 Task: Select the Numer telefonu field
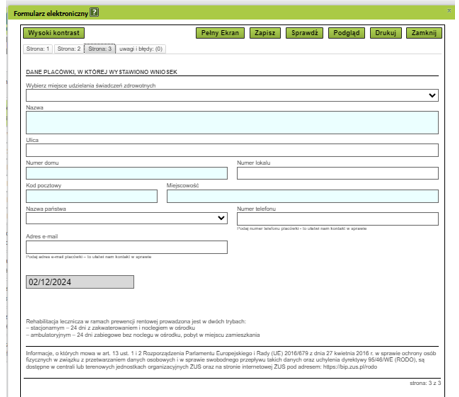(338, 219)
